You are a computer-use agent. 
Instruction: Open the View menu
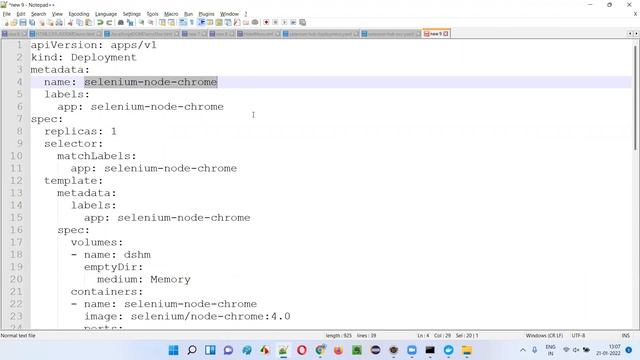pos(57,14)
